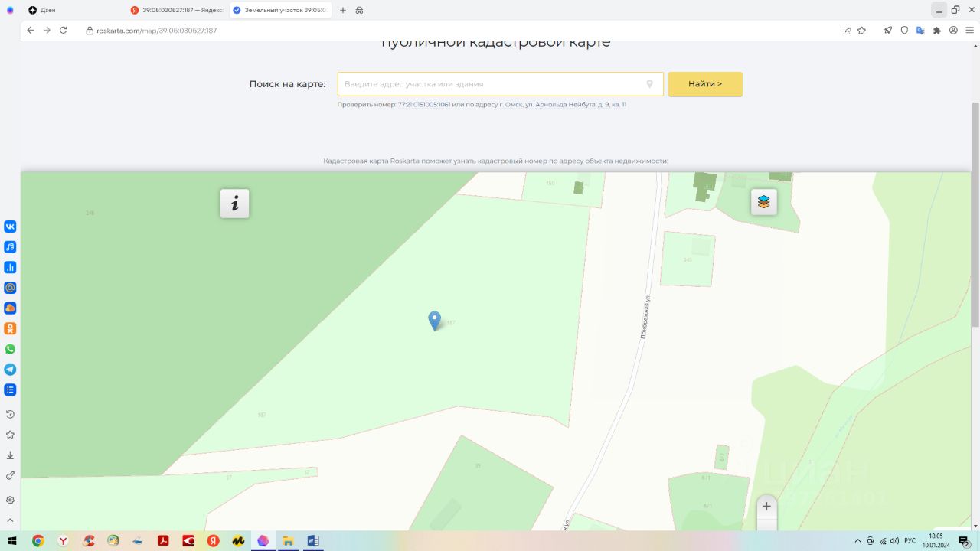Click parcel label 150 on map
Screen dimensions: 980x551
(550, 183)
